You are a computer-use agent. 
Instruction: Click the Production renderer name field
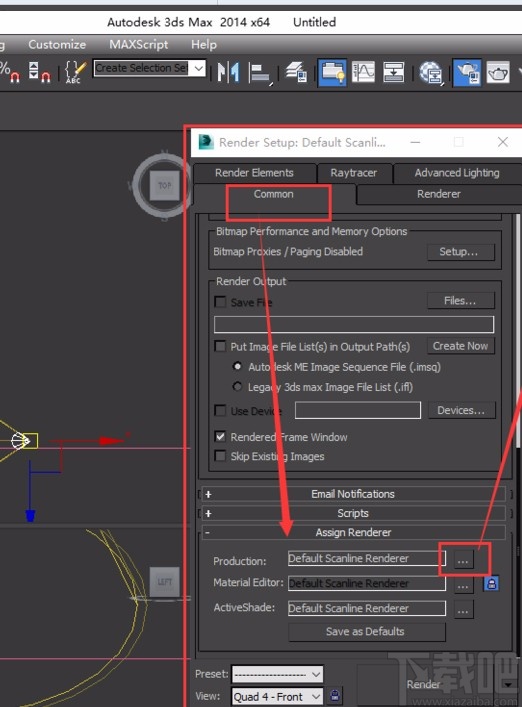(x=366, y=559)
